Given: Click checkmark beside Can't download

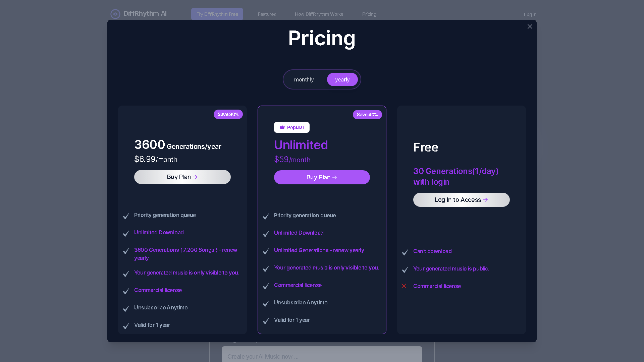Looking at the screenshot, I should pyautogui.click(x=405, y=252).
